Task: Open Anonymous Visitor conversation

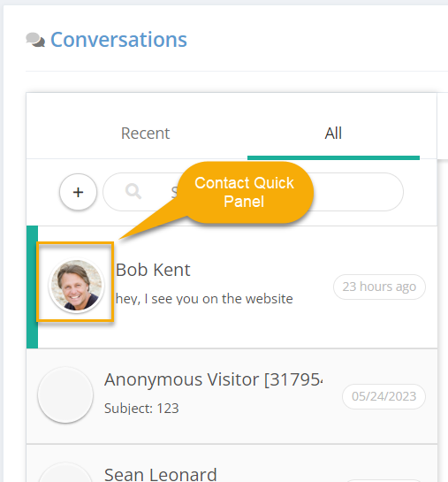Action: [x=232, y=396]
